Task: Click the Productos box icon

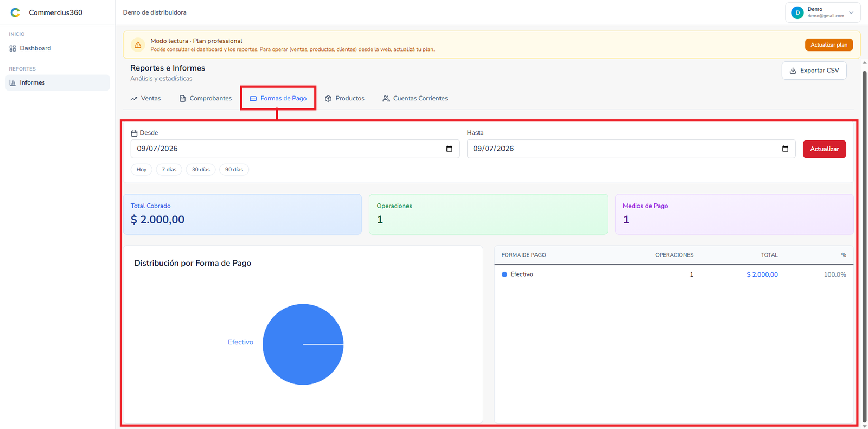Action: (x=328, y=98)
